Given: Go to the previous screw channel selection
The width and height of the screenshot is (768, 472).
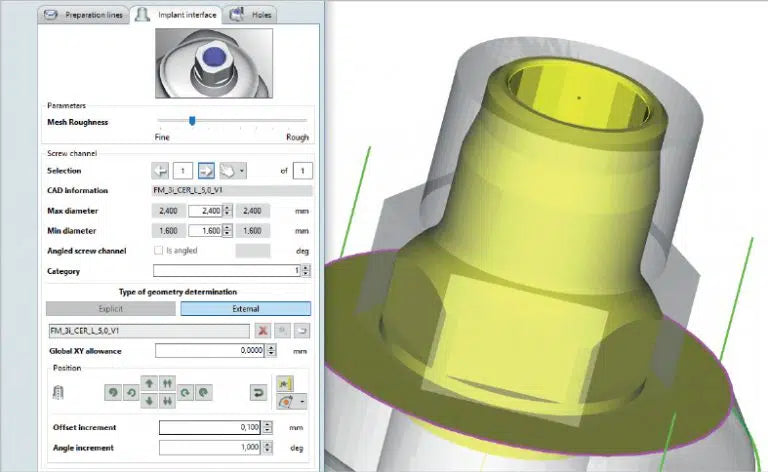Looking at the screenshot, I should point(160,171).
